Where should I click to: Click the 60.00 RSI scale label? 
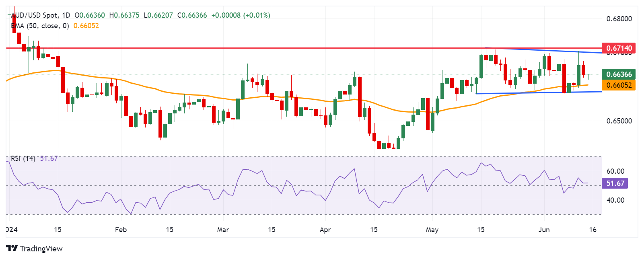coord(615,171)
